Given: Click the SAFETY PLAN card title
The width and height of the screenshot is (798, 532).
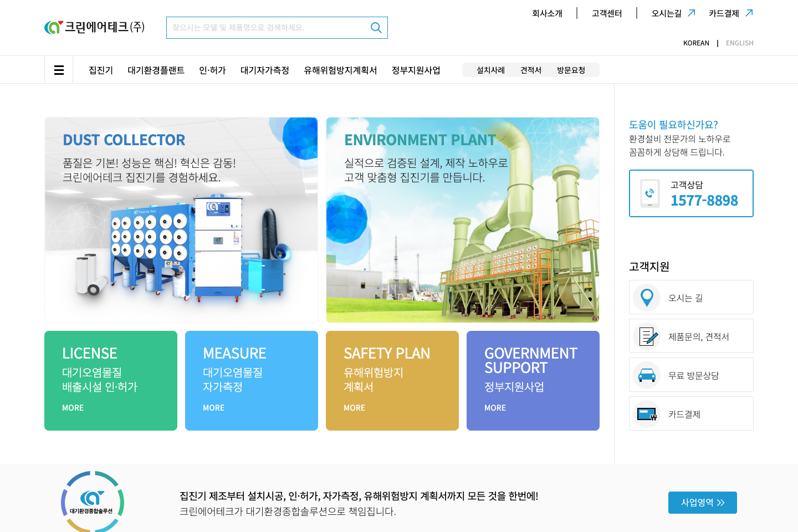Looking at the screenshot, I should pos(387,354).
